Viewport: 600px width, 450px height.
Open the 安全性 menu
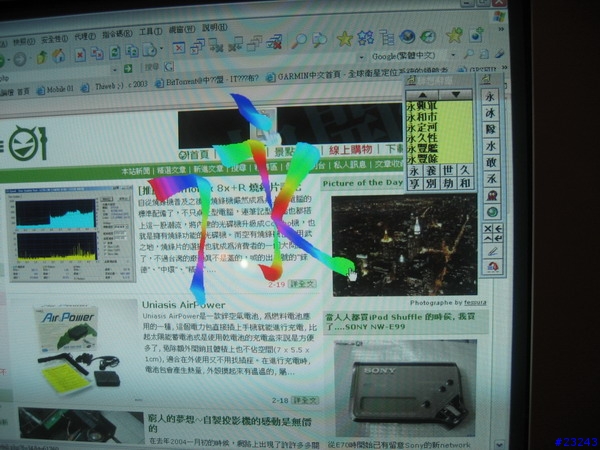[x=54, y=39]
